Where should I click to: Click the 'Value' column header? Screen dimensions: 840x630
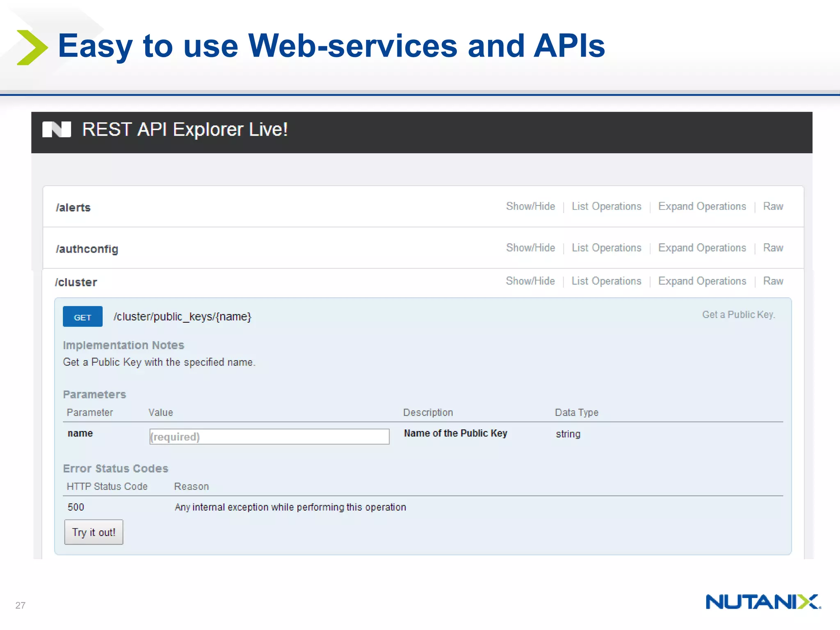click(161, 413)
